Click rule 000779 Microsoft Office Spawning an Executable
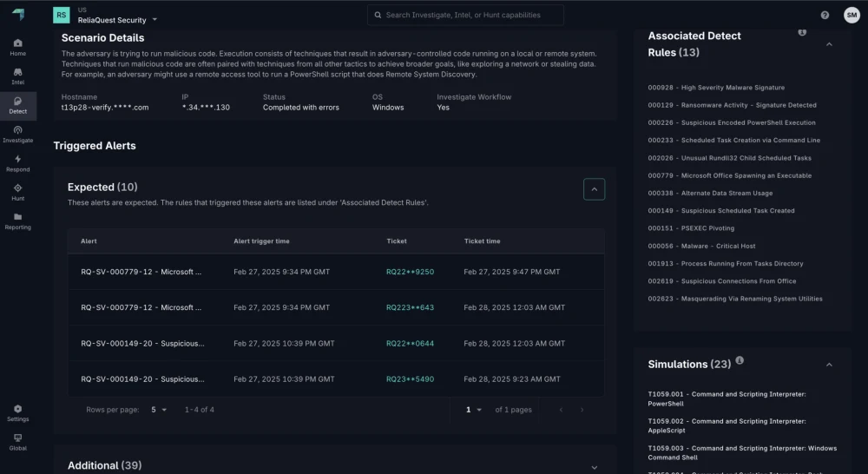 tap(730, 176)
